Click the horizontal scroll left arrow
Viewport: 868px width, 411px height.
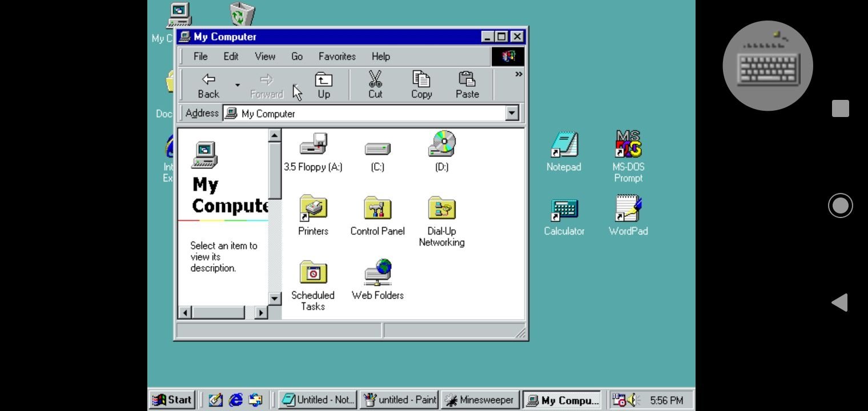tap(184, 312)
